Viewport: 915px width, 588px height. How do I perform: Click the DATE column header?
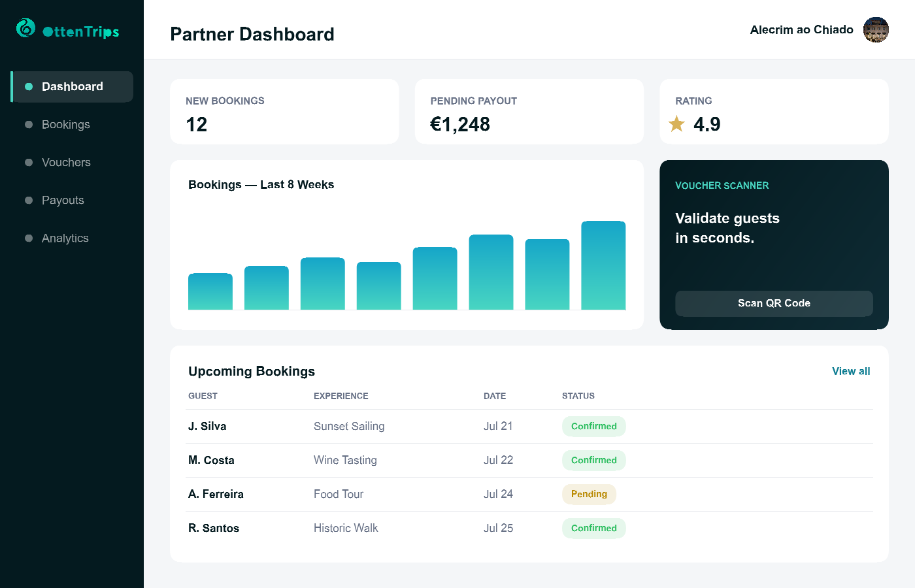click(x=495, y=396)
